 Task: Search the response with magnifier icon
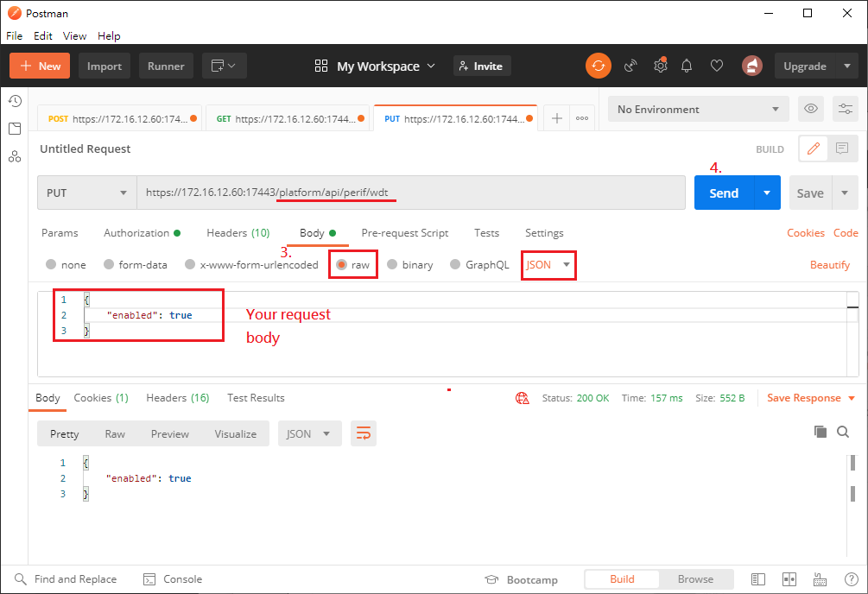click(x=843, y=432)
